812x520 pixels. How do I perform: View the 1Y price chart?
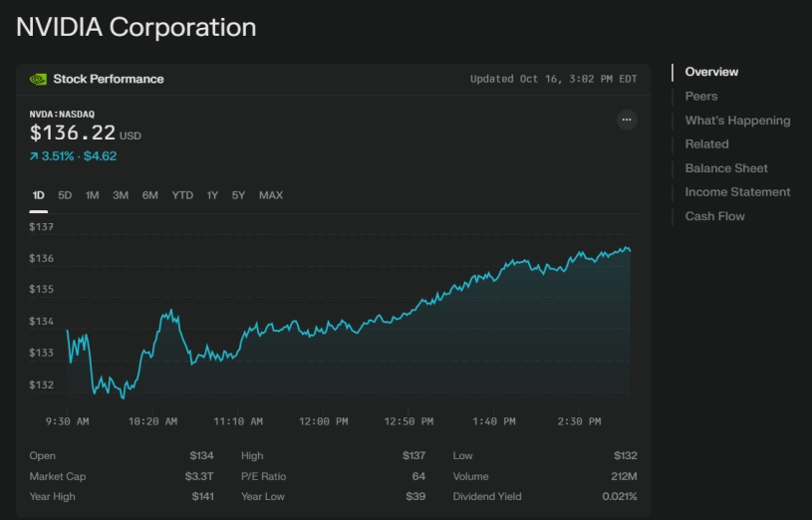tap(212, 195)
